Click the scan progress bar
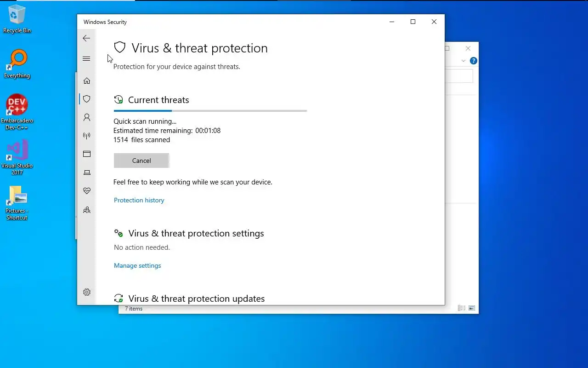Screen dimensions: 588x368 click(x=210, y=111)
